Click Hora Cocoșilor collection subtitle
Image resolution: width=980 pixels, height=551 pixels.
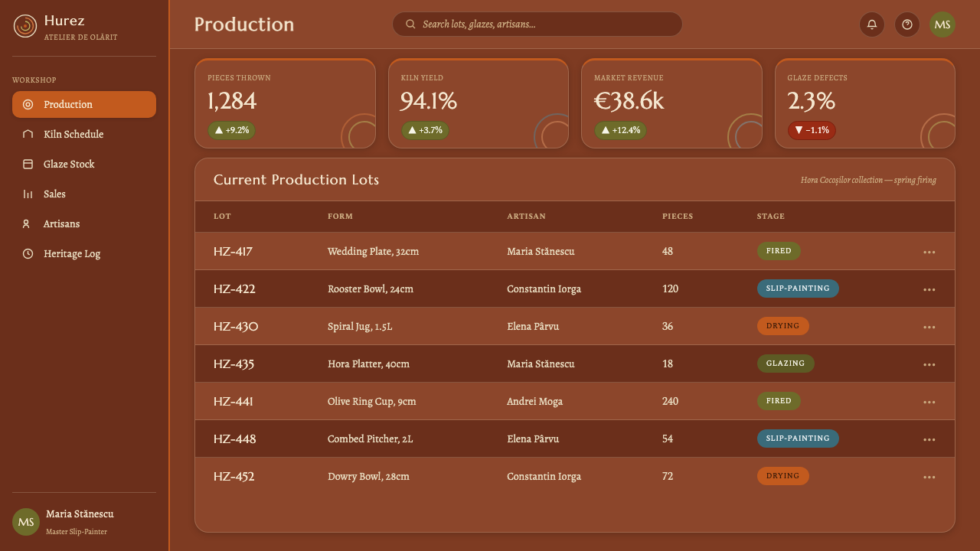point(868,181)
